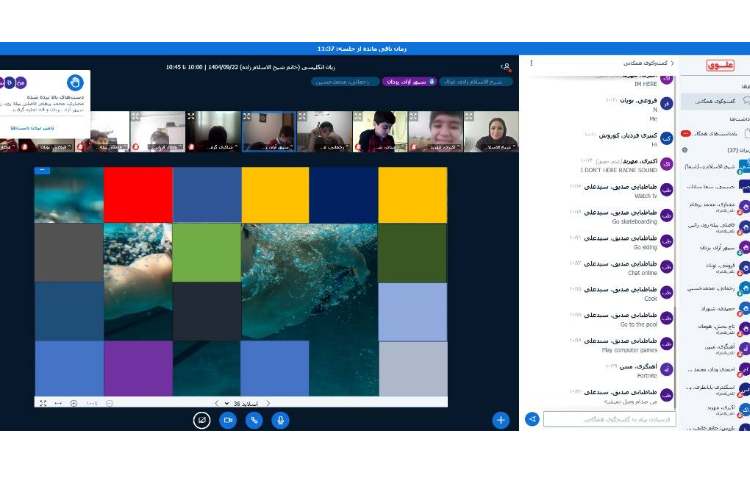This screenshot has height=480, width=750.
Task: Click fit-to-width icon in presentation toolbar
Action: (58, 403)
